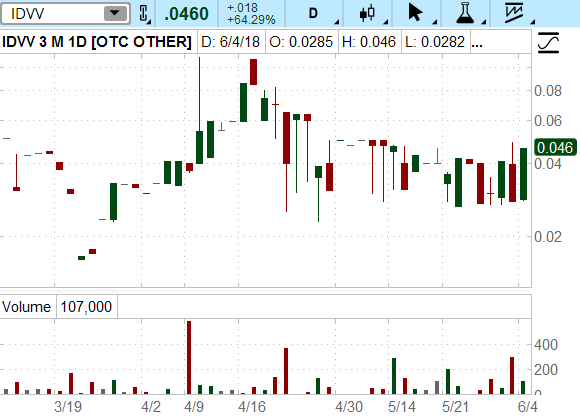
Task: Click the low value L: 0.0282
Action: tap(435, 42)
